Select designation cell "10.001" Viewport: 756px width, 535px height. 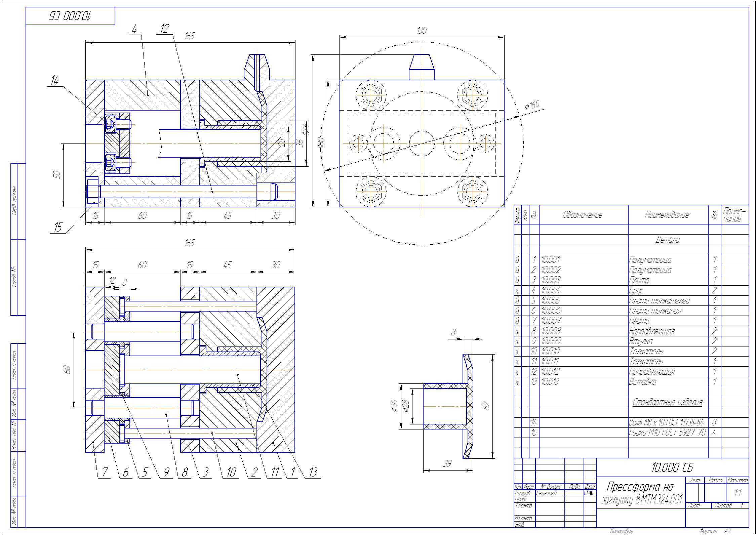(551, 260)
